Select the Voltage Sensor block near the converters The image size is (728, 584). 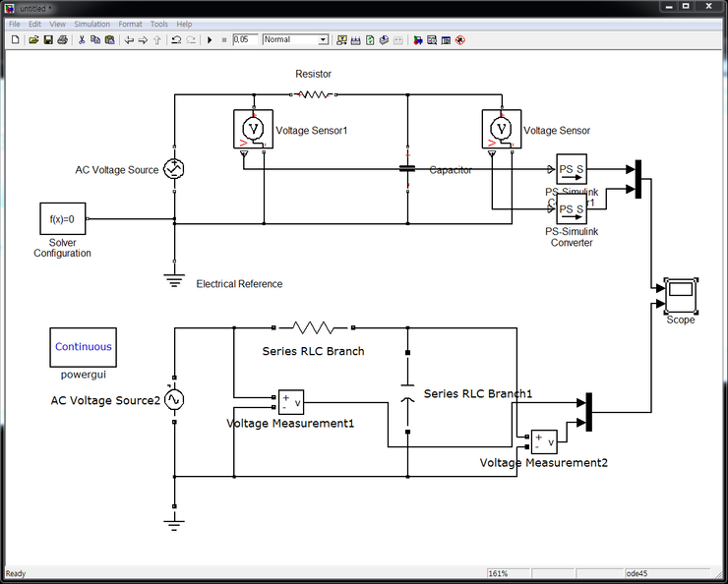coord(502,129)
